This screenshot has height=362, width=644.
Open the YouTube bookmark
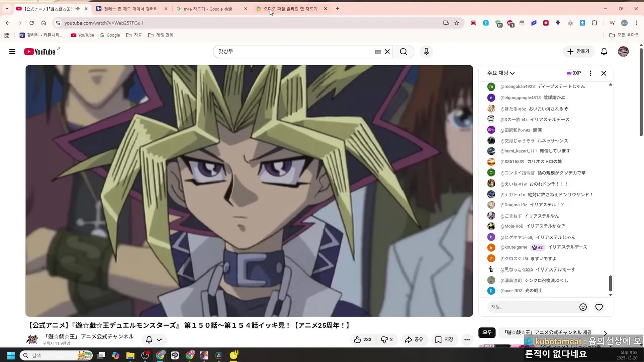[83, 35]
